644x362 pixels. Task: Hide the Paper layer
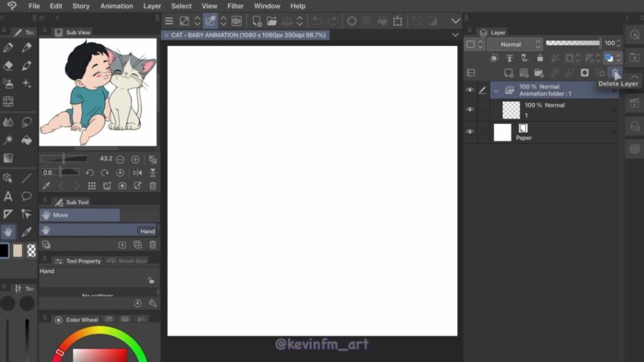tap(470, 132)
